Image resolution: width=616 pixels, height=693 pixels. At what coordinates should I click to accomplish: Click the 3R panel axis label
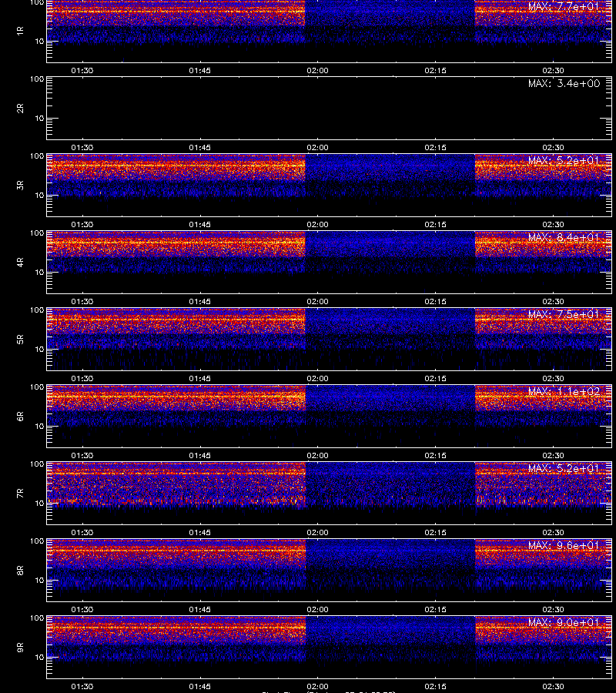coord(20,185)
